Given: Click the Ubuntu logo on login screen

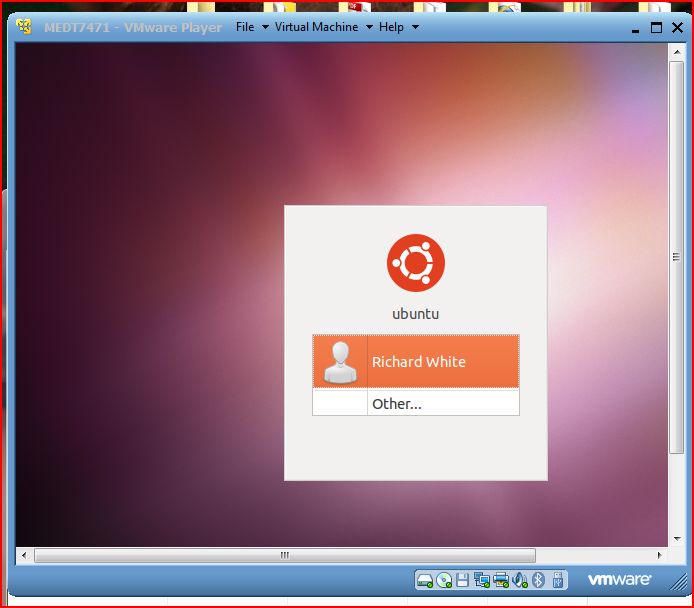Looking at the screenshot, I should (x=416, y=263).
